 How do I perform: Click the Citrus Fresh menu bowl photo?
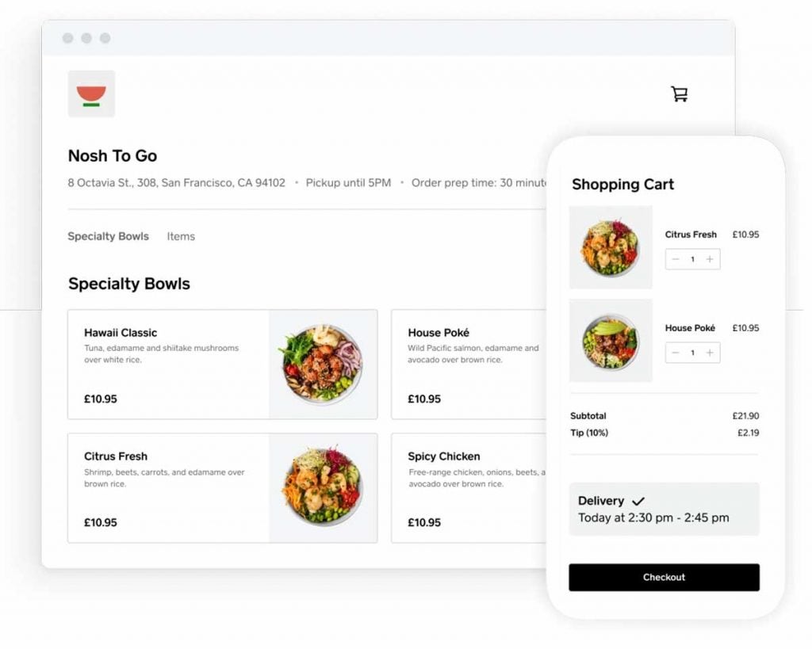[x=324, y=488]
